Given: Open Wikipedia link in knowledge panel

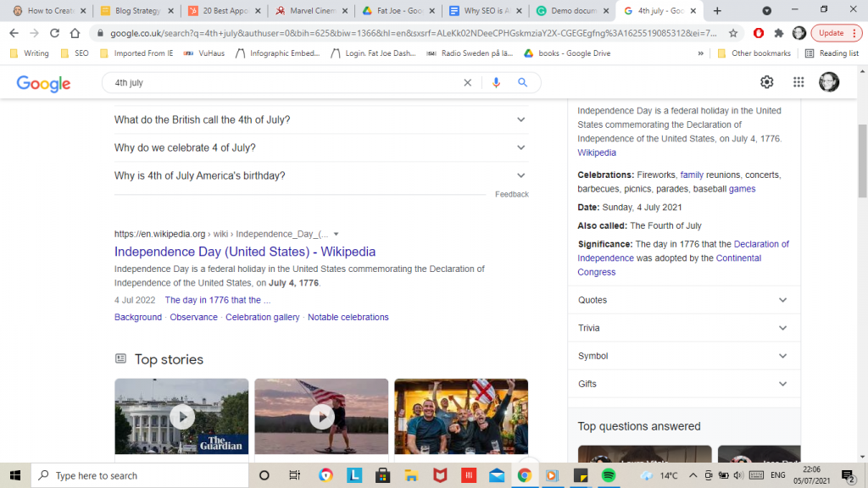Looking at the screenshot, I should pos(597,152).
